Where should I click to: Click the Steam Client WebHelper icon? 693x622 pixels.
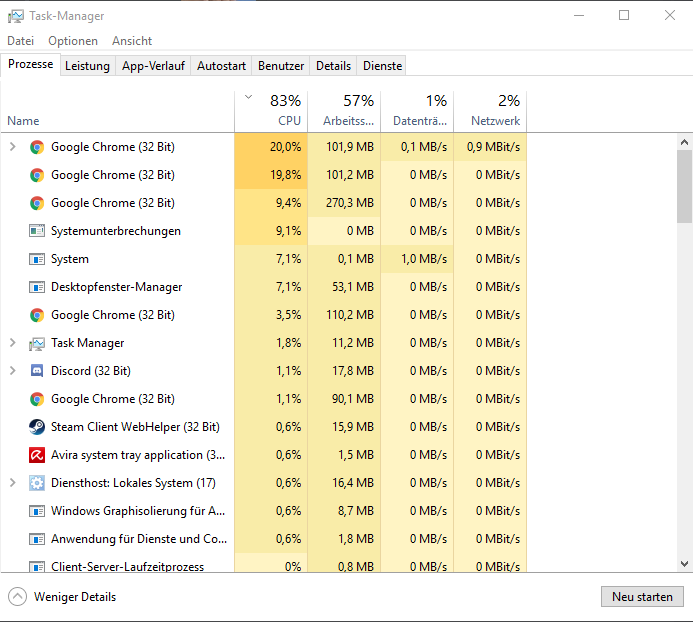(37, 427)
